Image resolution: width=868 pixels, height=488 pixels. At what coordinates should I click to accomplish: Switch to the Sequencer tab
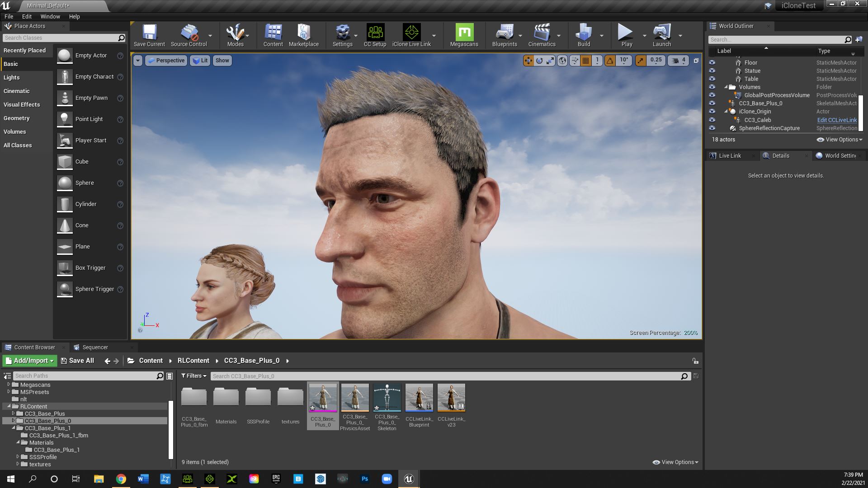[x=95, y=347]
